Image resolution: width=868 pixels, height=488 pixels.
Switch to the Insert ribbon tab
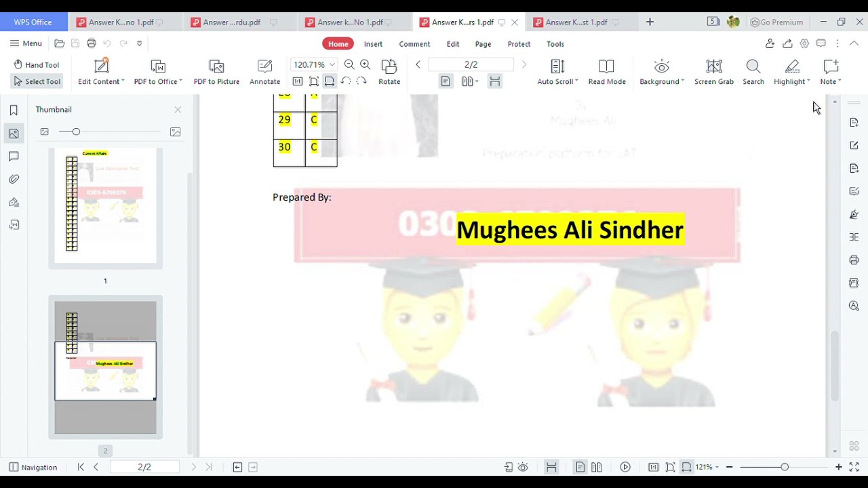[373, 43]
